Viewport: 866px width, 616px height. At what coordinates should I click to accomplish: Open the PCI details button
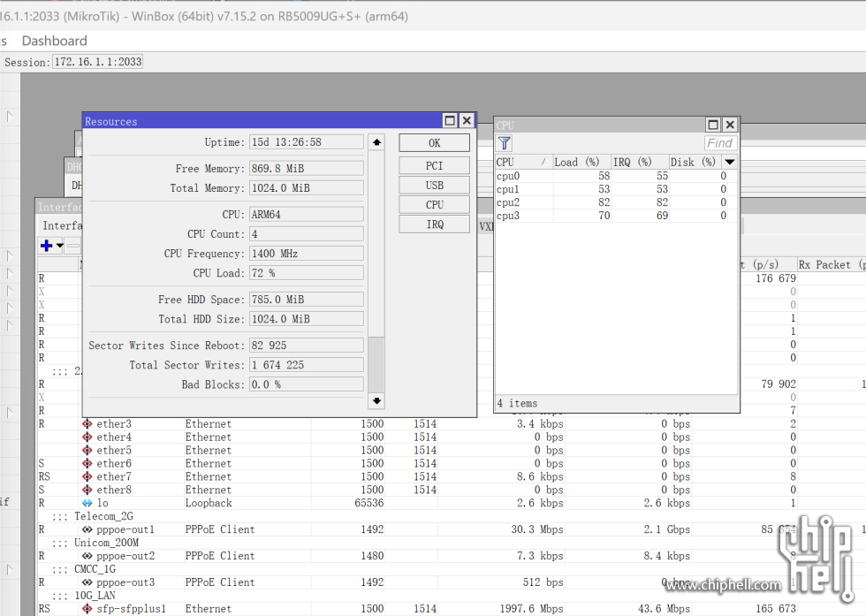[x=434, y=166]
